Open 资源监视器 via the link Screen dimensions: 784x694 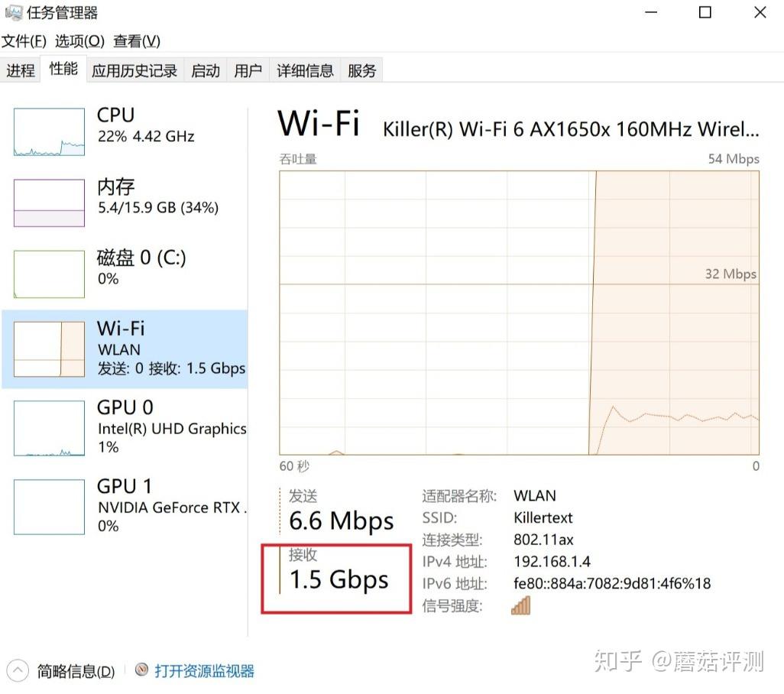203,670
